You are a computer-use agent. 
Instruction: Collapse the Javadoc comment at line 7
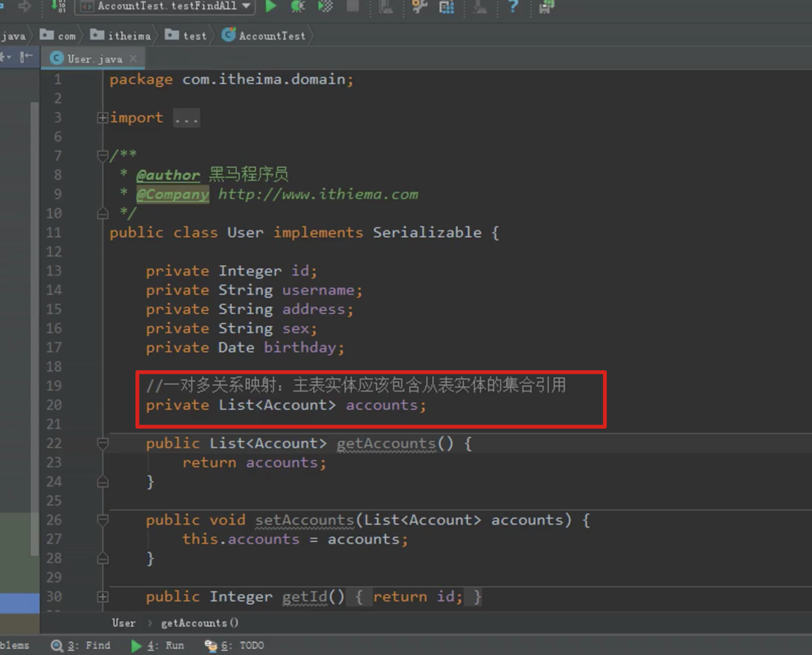point(102,156)
